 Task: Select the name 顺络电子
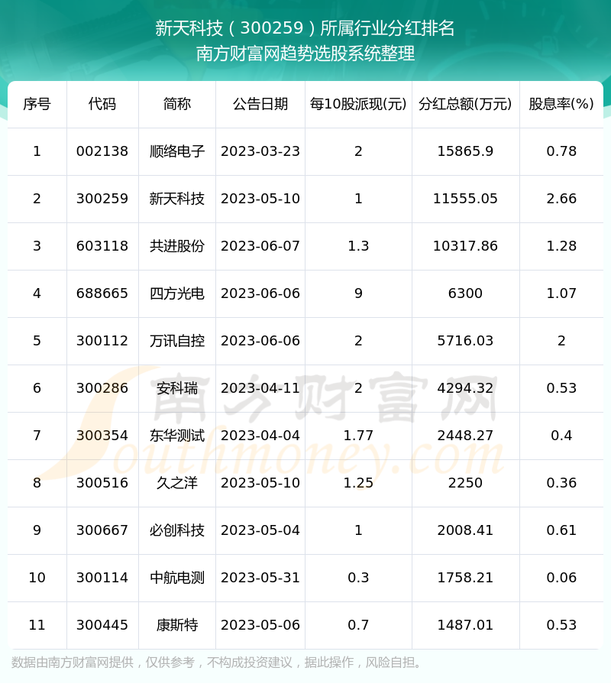coord(176,151)
